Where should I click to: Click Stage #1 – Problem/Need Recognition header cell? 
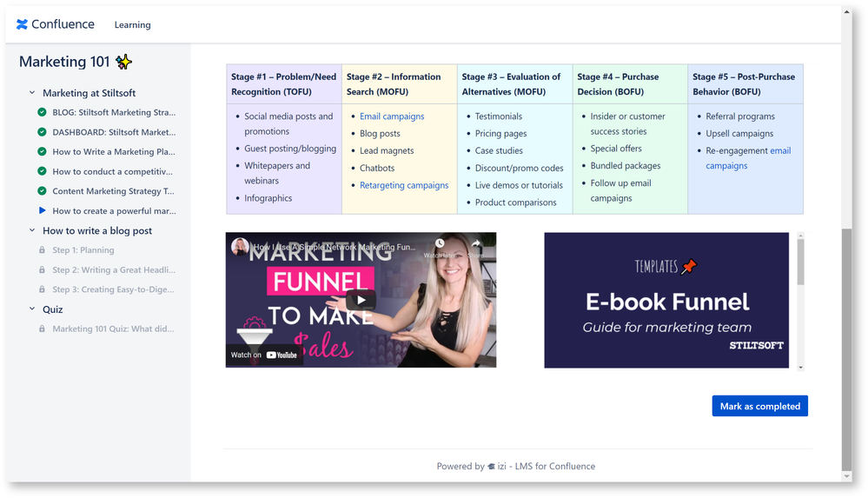pyautogui.click(x=284, y=84)
